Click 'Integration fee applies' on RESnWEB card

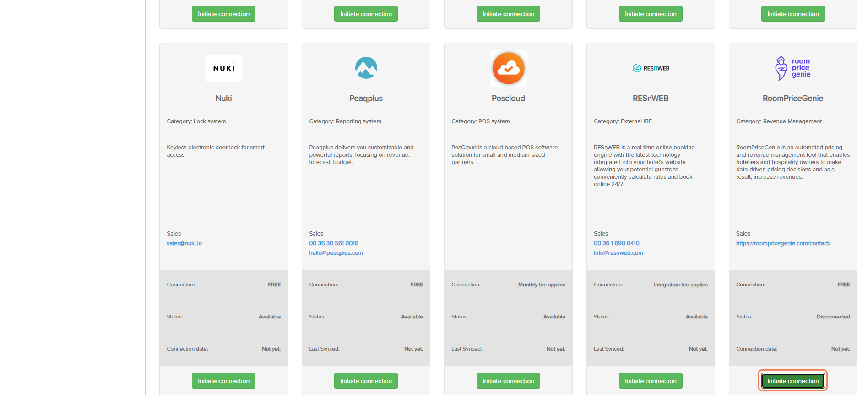[680, 285]
